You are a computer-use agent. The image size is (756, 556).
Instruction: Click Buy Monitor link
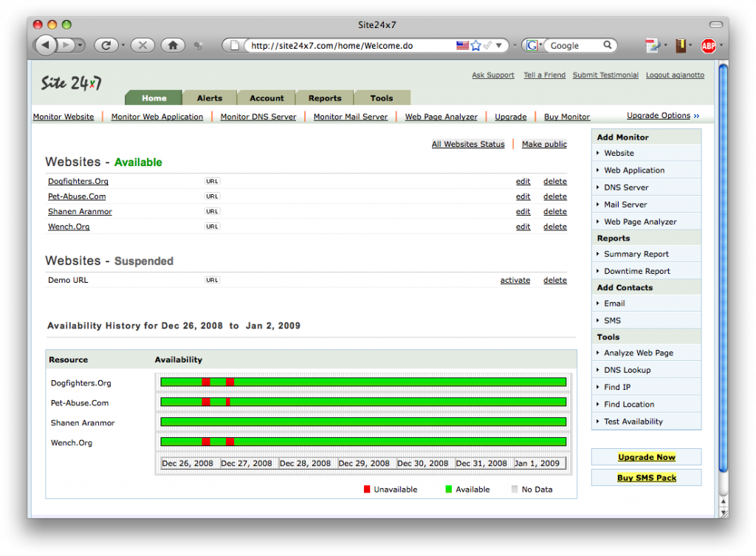coord(567,117)
